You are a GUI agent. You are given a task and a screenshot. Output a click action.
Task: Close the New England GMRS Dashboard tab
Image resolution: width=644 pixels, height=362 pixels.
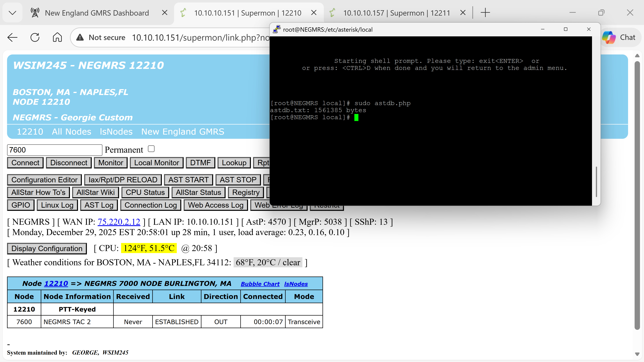point(165,13)
